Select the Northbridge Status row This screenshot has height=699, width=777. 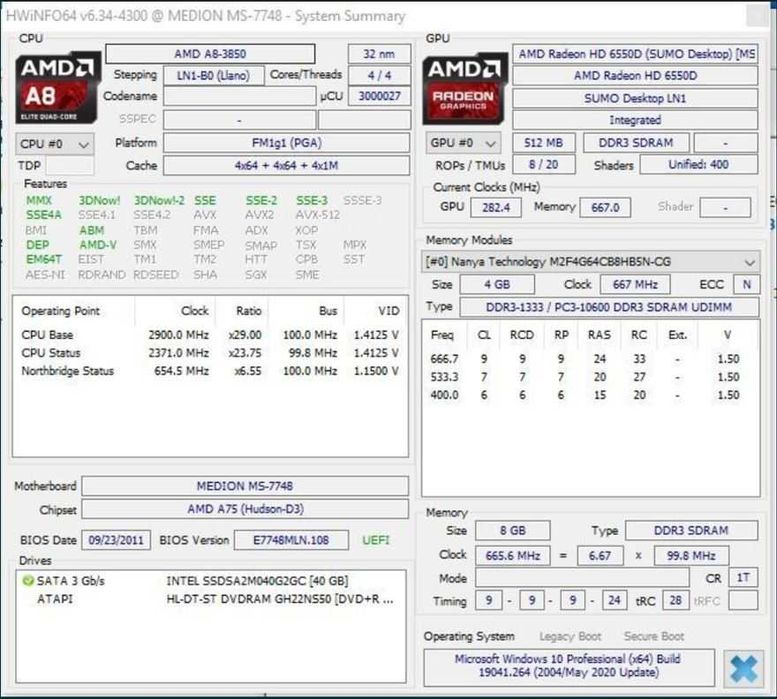tap(210, 371)
